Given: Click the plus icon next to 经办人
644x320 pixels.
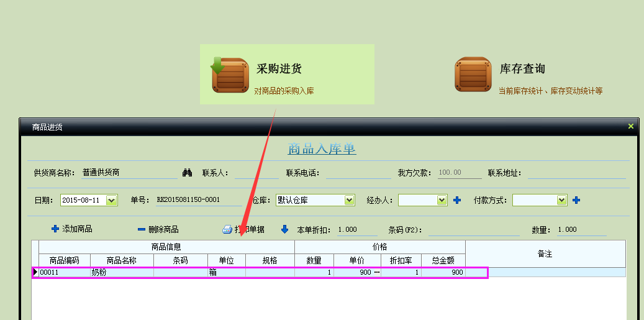Looking at the screenshot, I should 457,200.
